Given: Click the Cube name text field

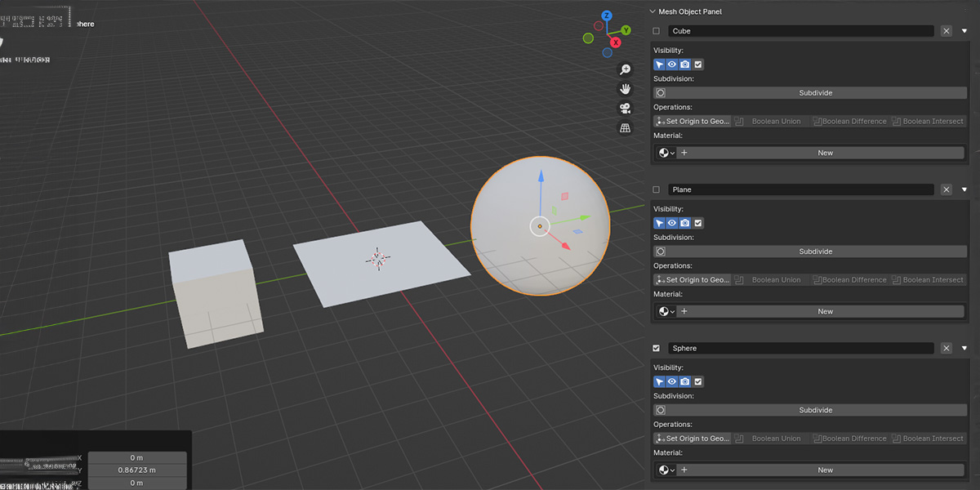Looking at the screenshot, I should (x=800, y=30).
